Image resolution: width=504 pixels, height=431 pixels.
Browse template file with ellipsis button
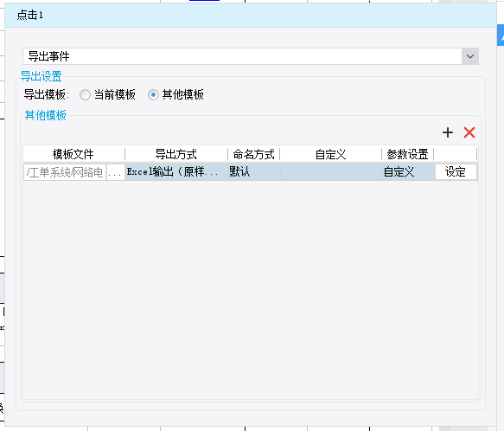(x=115, y=172)
